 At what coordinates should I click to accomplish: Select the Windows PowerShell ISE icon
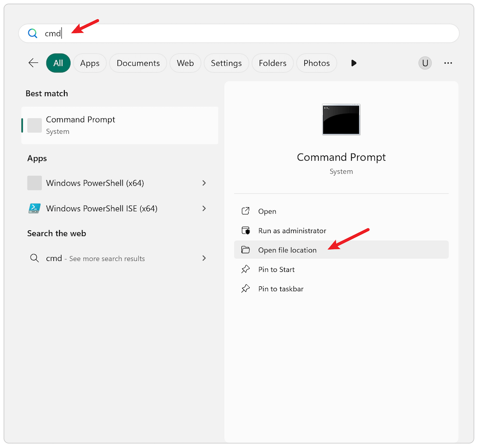(34, 208)
